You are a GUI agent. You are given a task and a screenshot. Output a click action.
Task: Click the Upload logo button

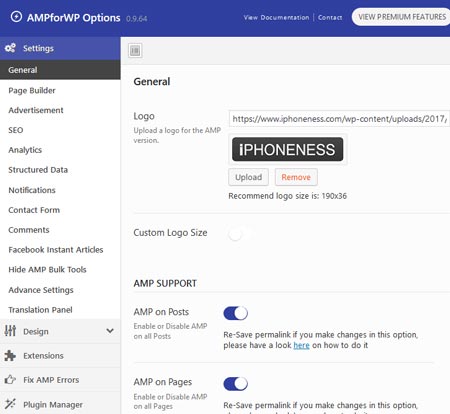coord(248,177)
